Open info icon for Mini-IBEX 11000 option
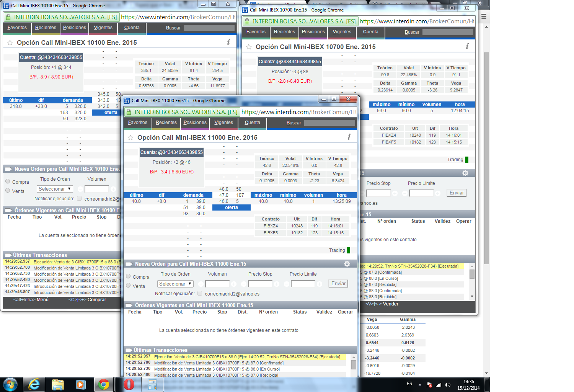The width and height of the screenshot is (574, 392). (349, 137)
